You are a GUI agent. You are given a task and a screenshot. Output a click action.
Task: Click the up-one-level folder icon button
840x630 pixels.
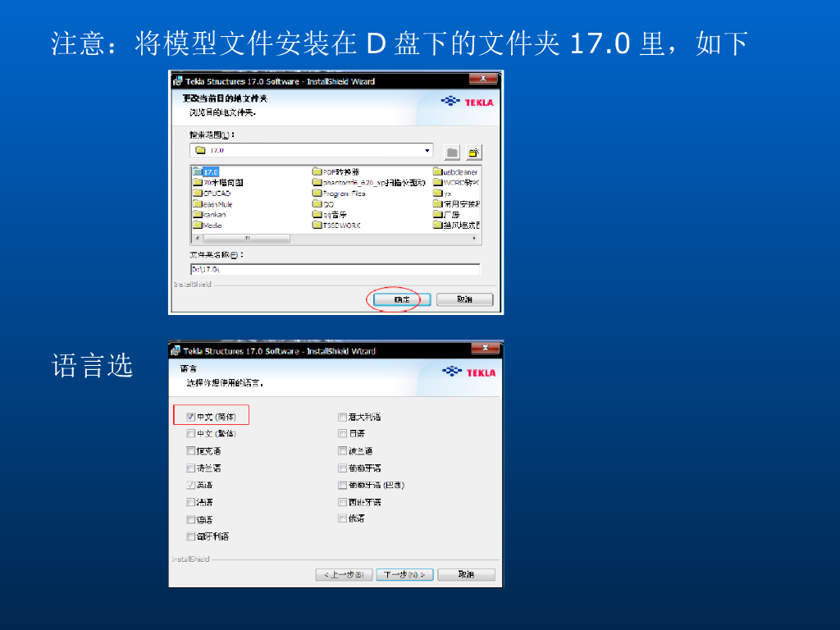tap(452, 153)
